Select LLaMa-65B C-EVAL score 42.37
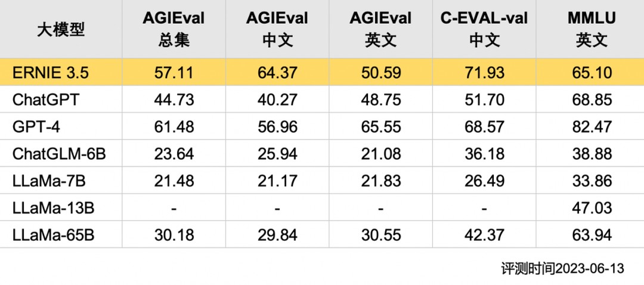 (x=484, y=235)
